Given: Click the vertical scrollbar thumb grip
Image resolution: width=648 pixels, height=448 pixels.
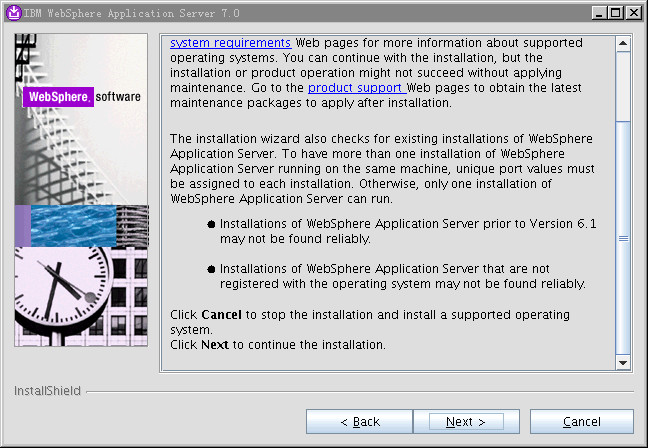Looking at the screenshot, I should 623,239.
